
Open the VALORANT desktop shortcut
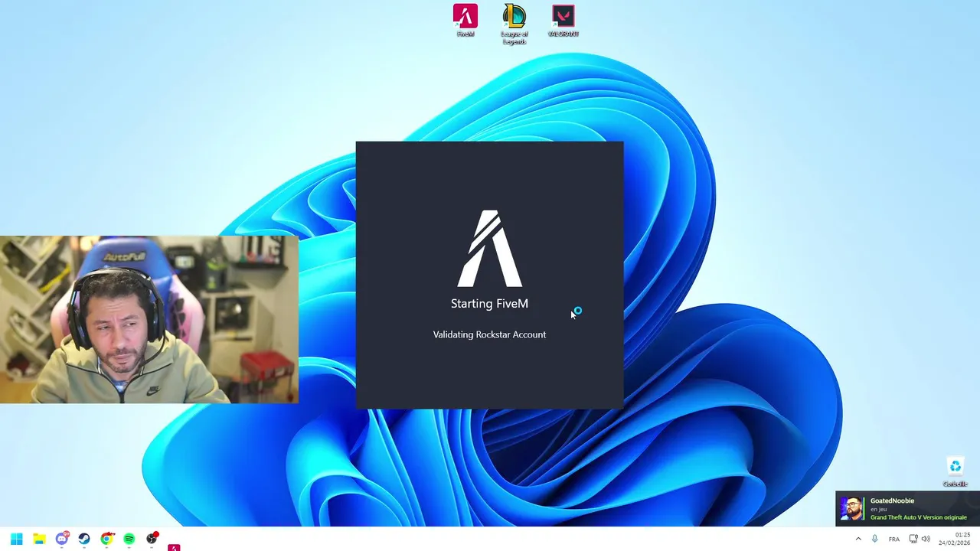point(563,21)
